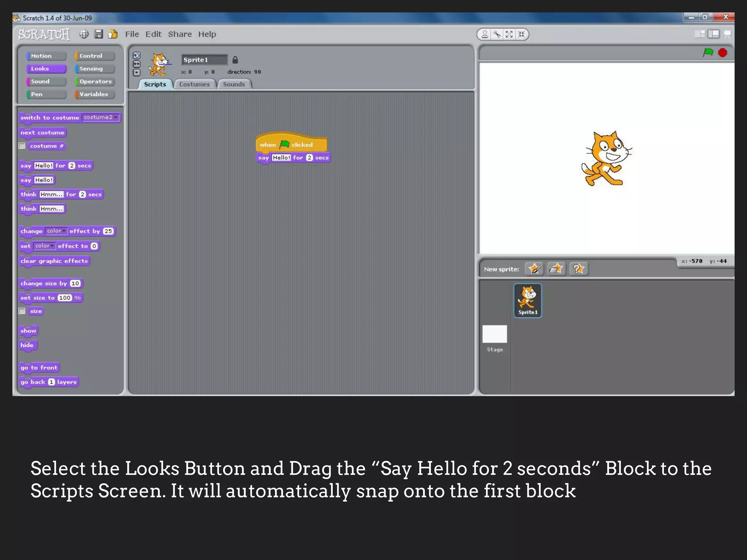Select the grow sprite tool
747x560 pixels.
click(x=509, y=34)
